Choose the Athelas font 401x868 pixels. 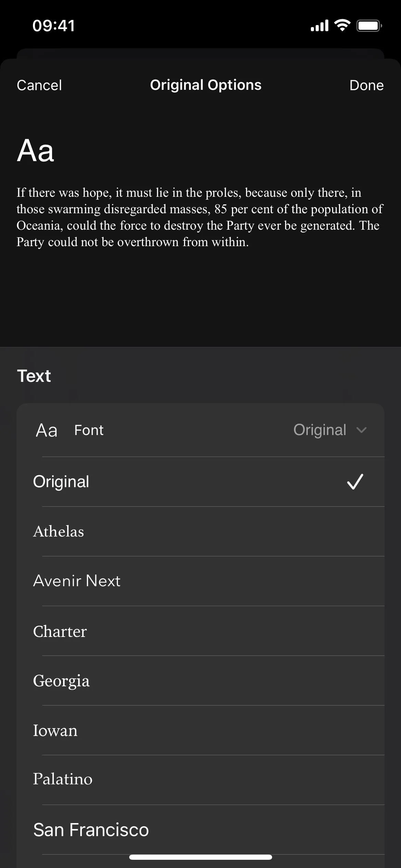click(x=200, y=531)
